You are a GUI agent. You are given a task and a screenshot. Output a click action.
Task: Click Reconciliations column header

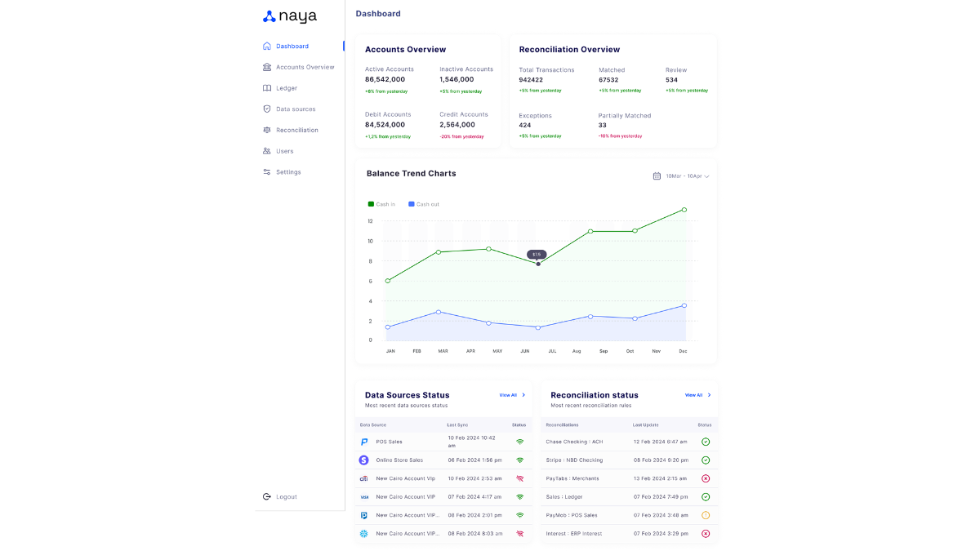(x=562, y=424)
